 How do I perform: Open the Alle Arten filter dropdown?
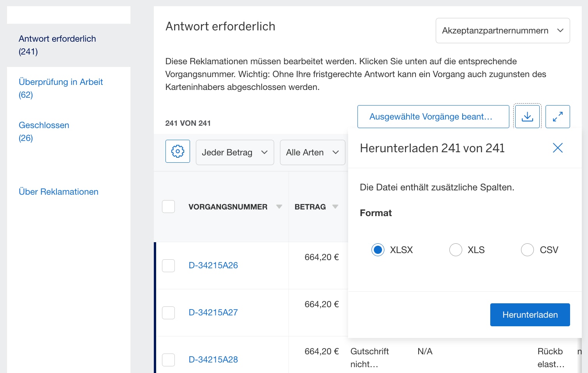(x=312, y=152)
